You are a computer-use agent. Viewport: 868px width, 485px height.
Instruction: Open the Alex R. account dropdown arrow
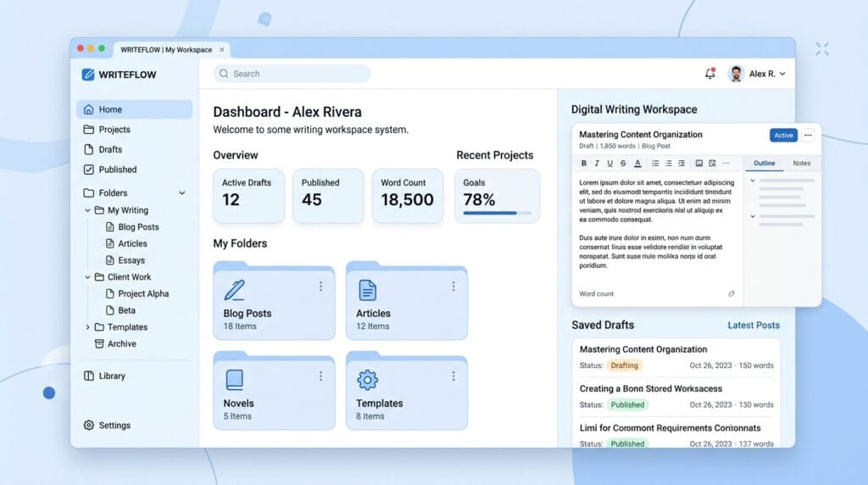click(782, 74)
